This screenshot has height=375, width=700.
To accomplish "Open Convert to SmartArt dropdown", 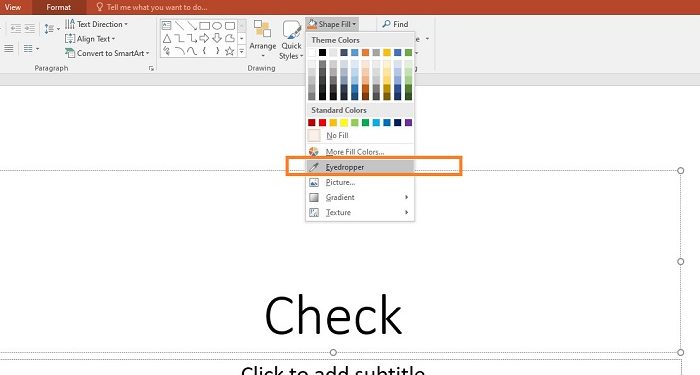I will [x=107, y=53].
